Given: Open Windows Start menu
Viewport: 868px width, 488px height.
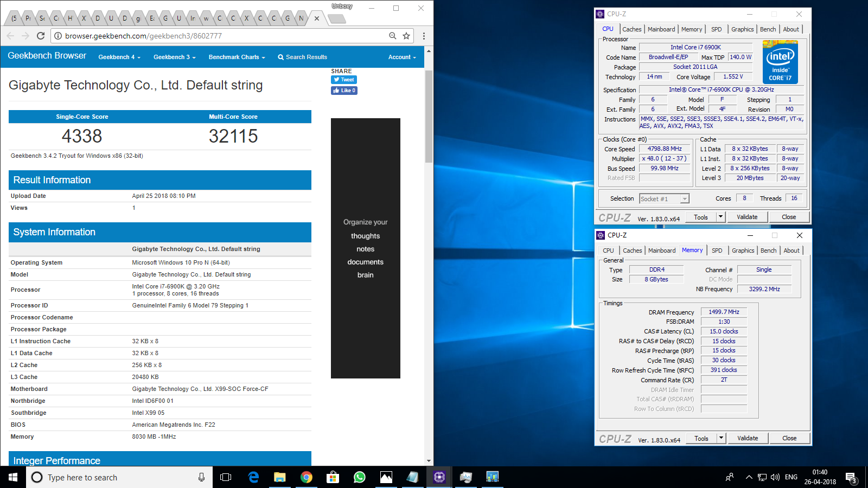Looking at the screenshot, I should tap(13, 477).
